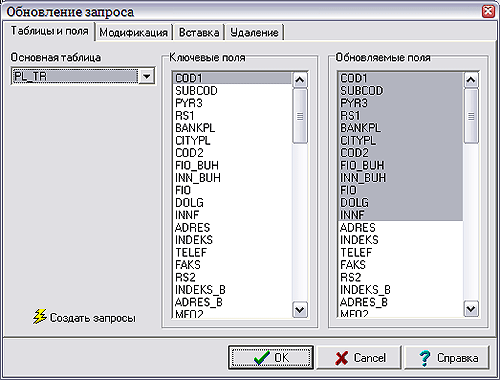500x380 pixels.
Task: Switch to the Таблицы и поля tab
Action: [49, 31]
